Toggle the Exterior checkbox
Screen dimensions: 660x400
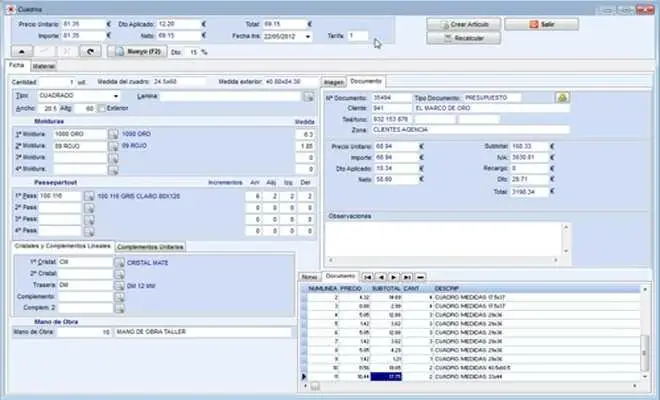click(x=101, y=109)
